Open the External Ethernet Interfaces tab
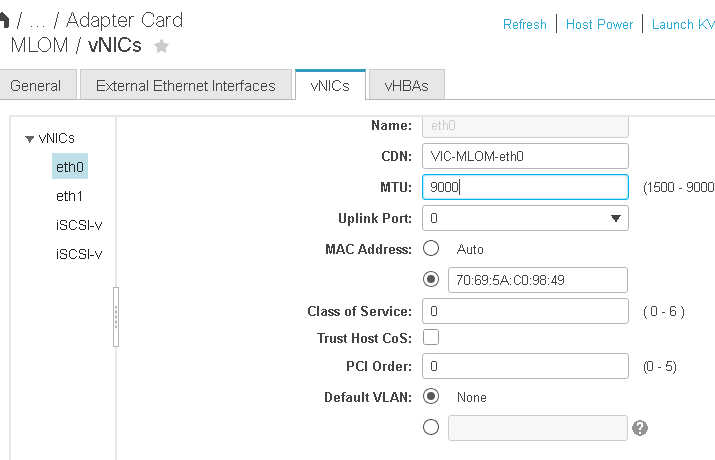Viewport: 715px width, 460px height. tap(186, 86)
